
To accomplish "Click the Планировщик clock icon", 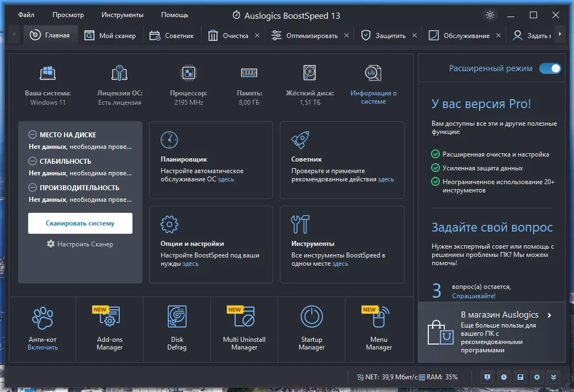I will coord(169,139).
